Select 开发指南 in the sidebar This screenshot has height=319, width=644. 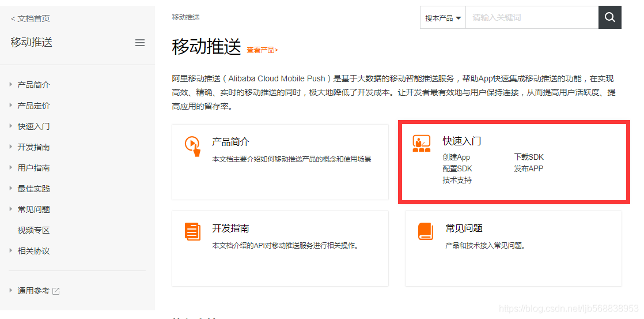coord(33,147)
